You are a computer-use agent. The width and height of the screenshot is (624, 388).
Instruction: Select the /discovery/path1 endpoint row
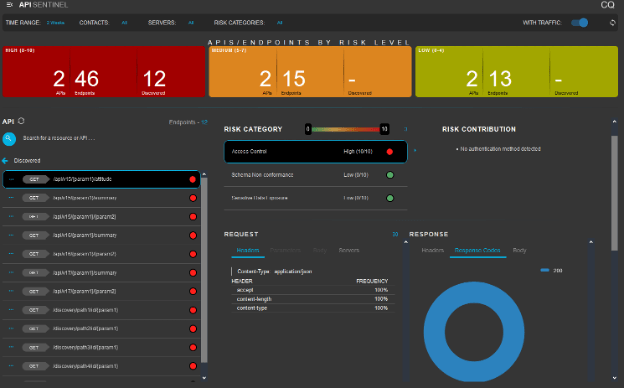click(101, 310)
